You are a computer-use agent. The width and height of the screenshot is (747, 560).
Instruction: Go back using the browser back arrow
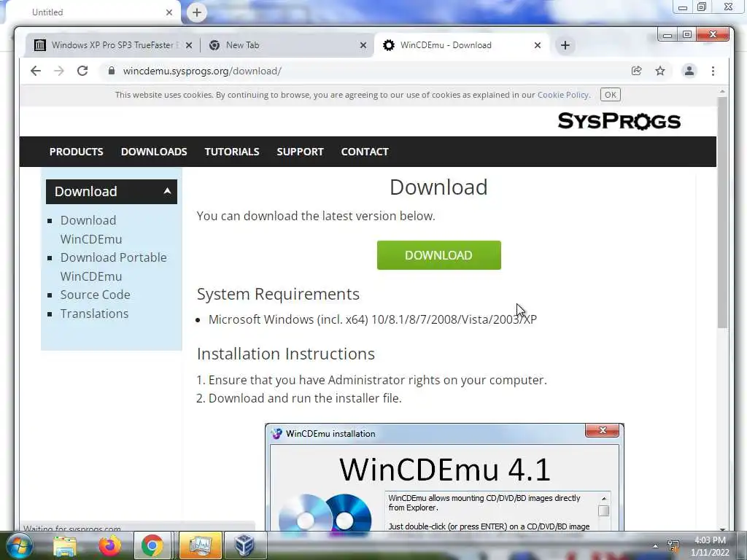pyautogui.click(x=36, y=71)
